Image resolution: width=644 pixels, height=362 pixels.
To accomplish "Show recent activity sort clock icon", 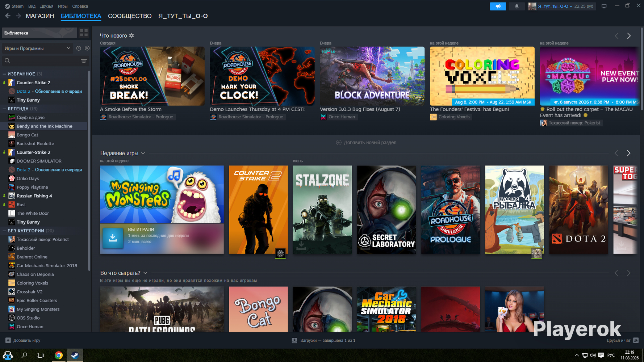I will 79,48.
